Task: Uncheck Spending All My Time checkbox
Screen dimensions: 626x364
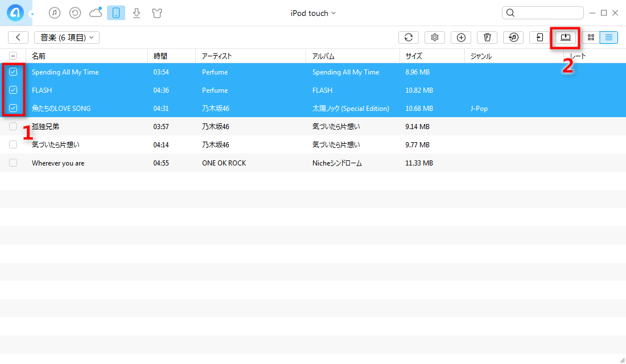Action: click(13, 72)
